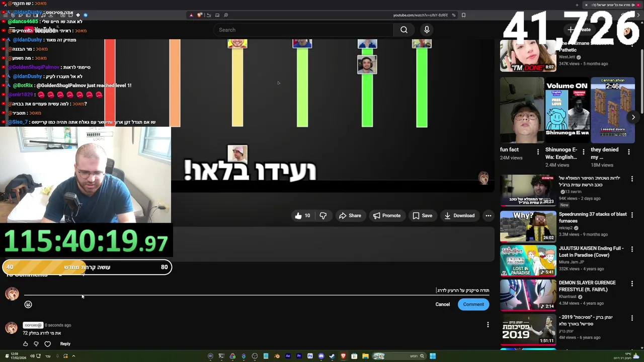Go to the rekrap2 channel

(566, 228)
